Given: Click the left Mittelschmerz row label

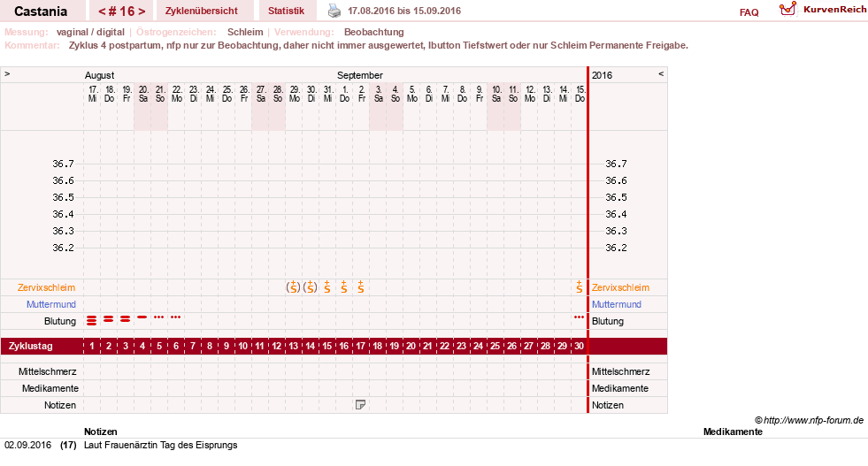Looking at the screenshot, I should [48, 371].
